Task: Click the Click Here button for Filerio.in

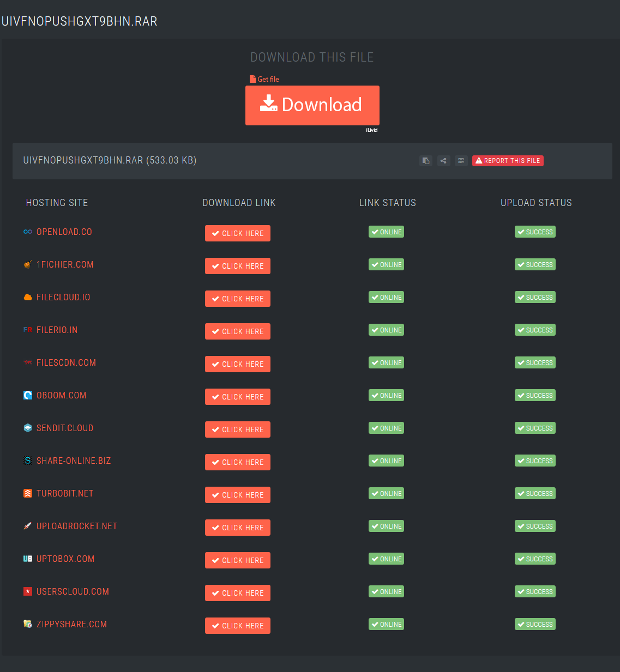Action: pyautogui.click(x=238, y=331)
